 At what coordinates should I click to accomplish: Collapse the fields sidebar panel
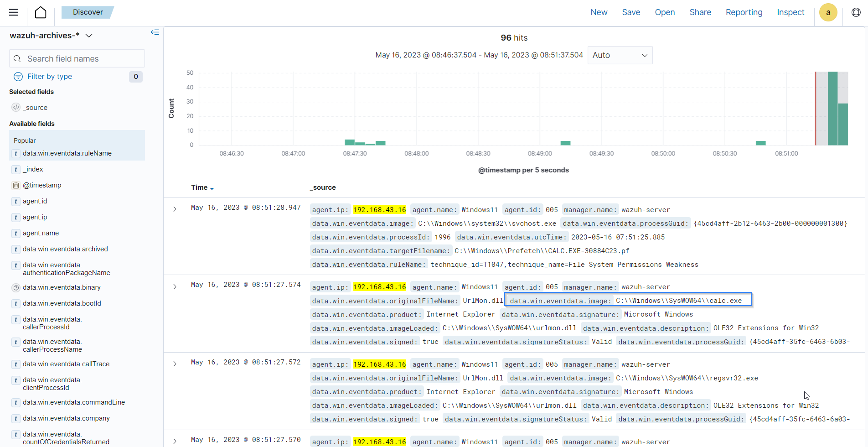[x=155, y=32]
